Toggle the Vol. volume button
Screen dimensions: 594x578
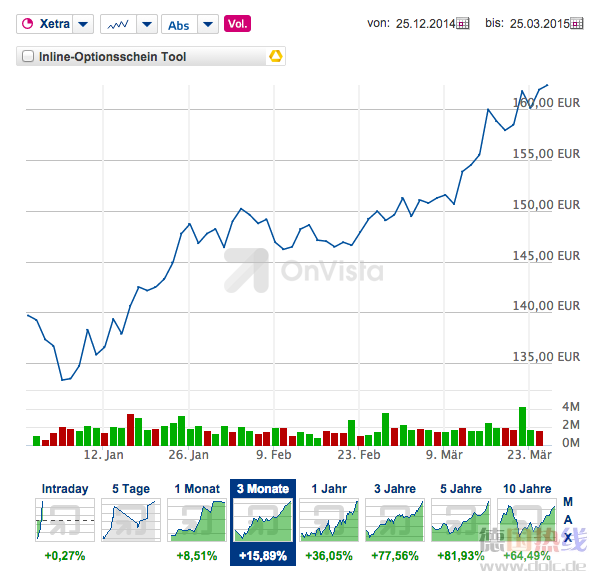237,23
